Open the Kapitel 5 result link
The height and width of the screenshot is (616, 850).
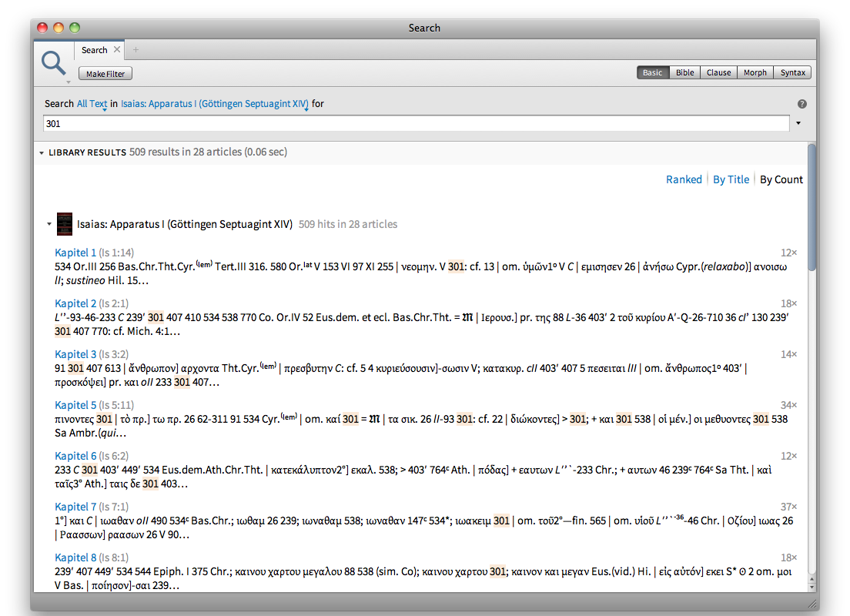pos(75,405)
